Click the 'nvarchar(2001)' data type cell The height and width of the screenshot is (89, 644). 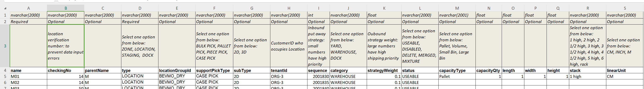click(x=457, y=15)
